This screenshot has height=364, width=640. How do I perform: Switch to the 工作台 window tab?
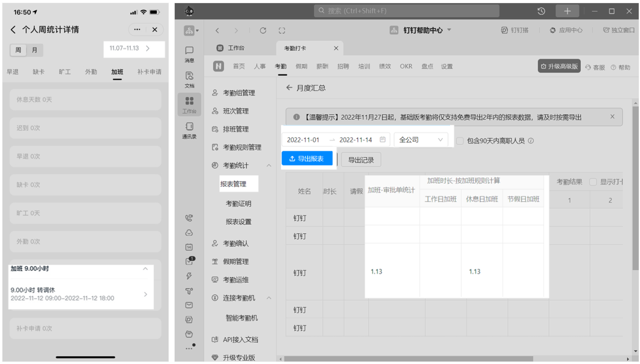pos(231,48)
